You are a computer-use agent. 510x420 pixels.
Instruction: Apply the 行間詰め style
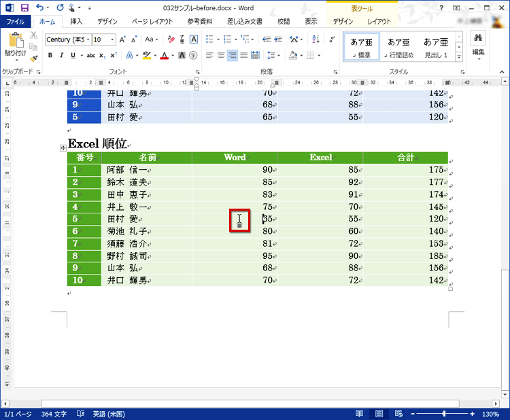[x=398, y=47]
